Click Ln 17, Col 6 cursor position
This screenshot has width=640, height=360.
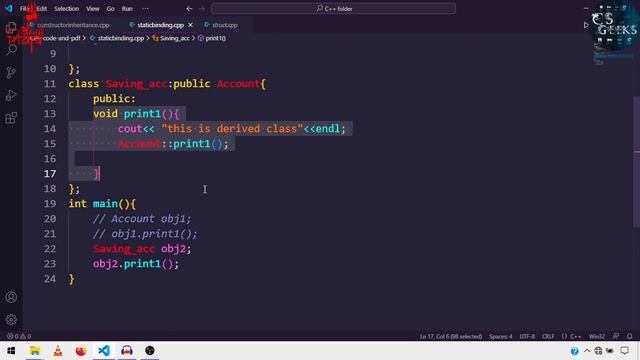[451, 336]
